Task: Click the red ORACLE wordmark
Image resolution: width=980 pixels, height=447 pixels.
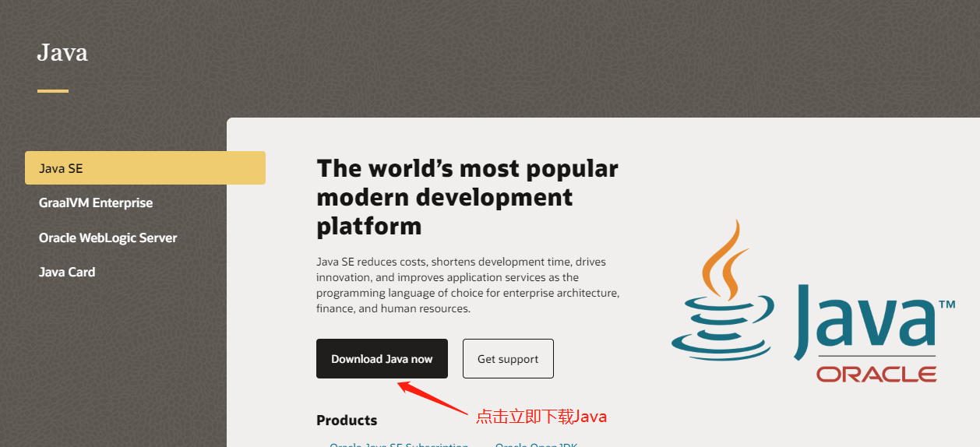Action: pos(876,375)
